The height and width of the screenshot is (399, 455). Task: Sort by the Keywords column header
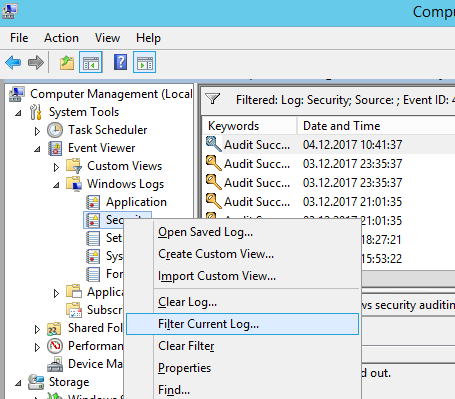[x=249, y=126]
